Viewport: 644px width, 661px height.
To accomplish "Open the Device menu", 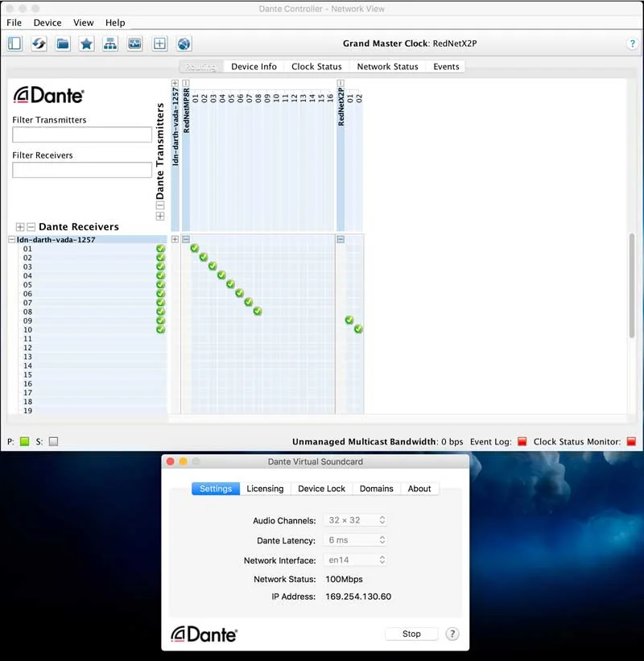I will point(47,23).
